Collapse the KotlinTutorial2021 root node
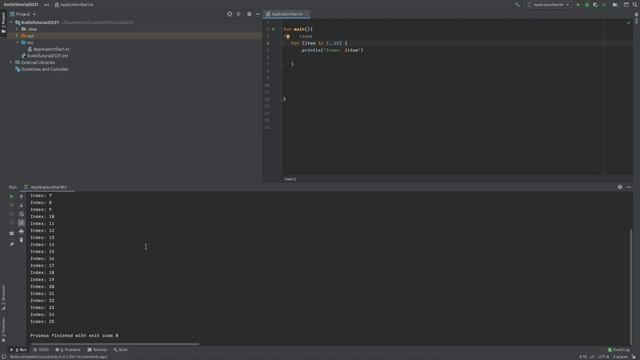640x360 pixels. point(11,22)
